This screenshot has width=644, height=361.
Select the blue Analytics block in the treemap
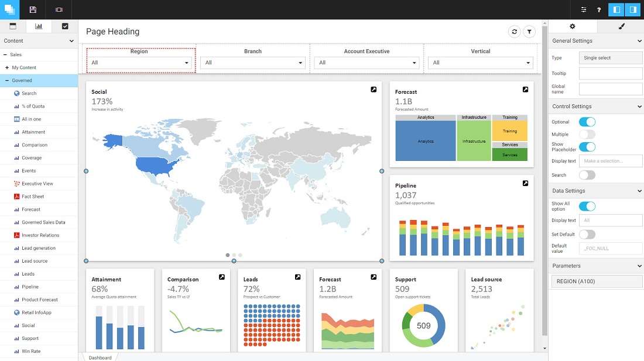pos(426,140)
